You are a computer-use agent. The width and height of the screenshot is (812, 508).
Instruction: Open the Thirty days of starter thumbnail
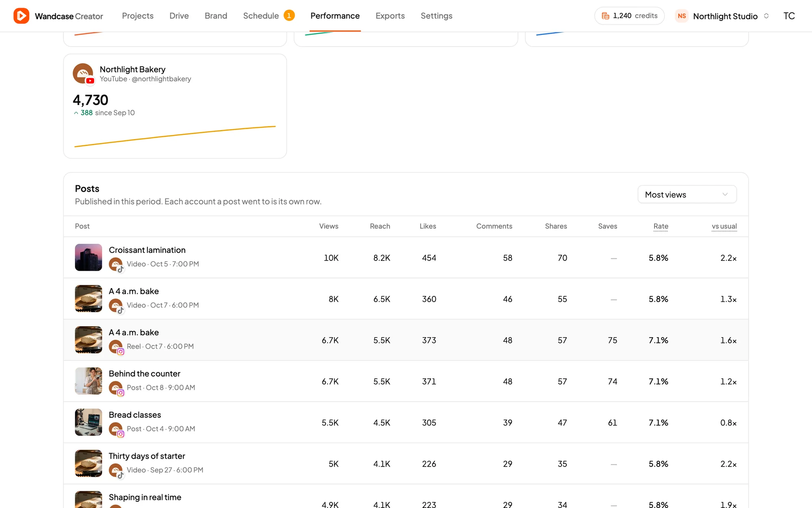pyautogui.click(x=89, y=463)
